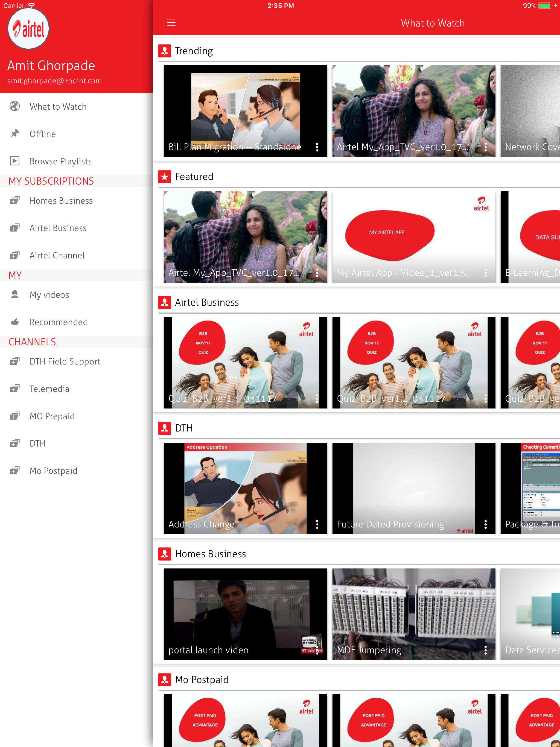Tap email amit.ghorpade@kpoint.com
The width and height of the screenshot is (560, 747).
coord(54,81)
